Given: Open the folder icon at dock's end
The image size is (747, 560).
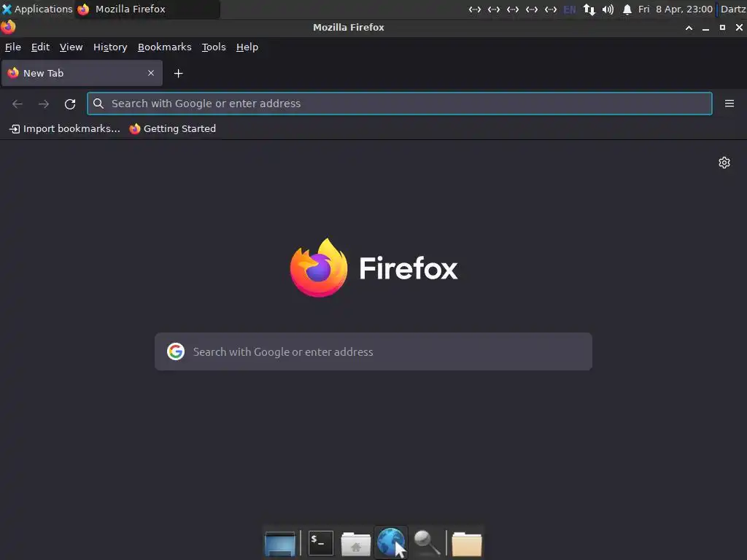Looking at the screenshot, I should (467, 544).
